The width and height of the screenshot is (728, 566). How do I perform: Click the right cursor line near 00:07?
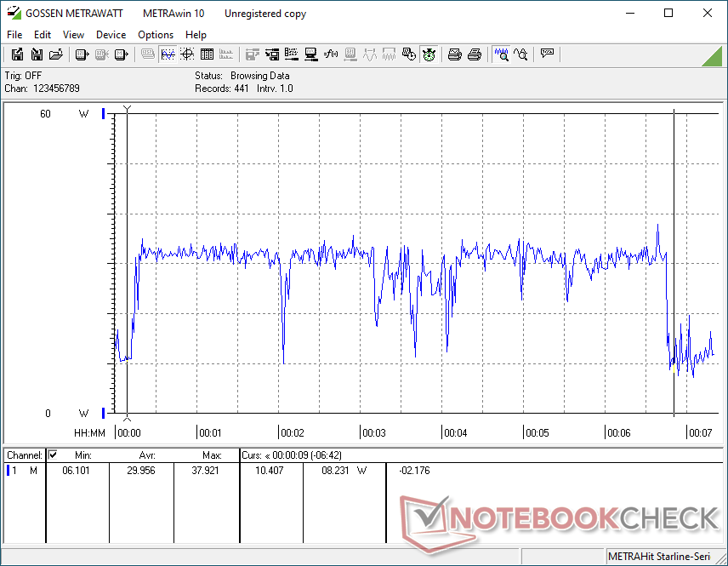(674, 255)
